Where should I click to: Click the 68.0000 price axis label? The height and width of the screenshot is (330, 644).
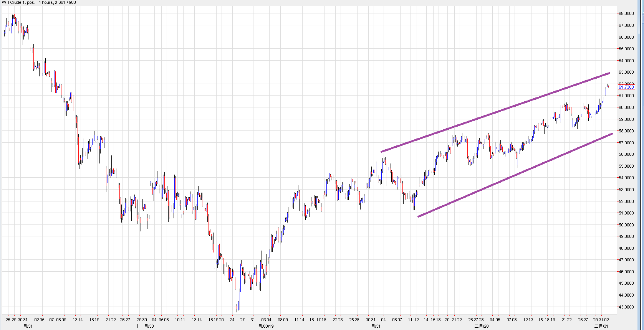[x=626, y=13]
